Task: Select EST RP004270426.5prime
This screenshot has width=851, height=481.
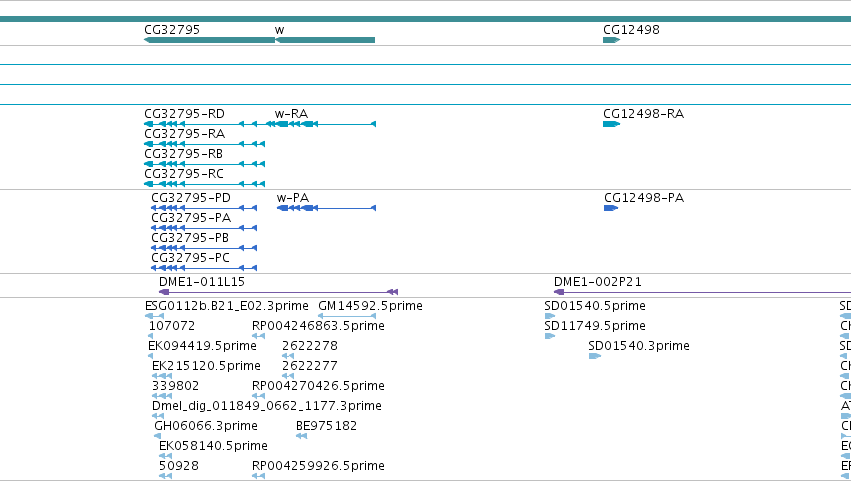Action: tap(318, 387)
